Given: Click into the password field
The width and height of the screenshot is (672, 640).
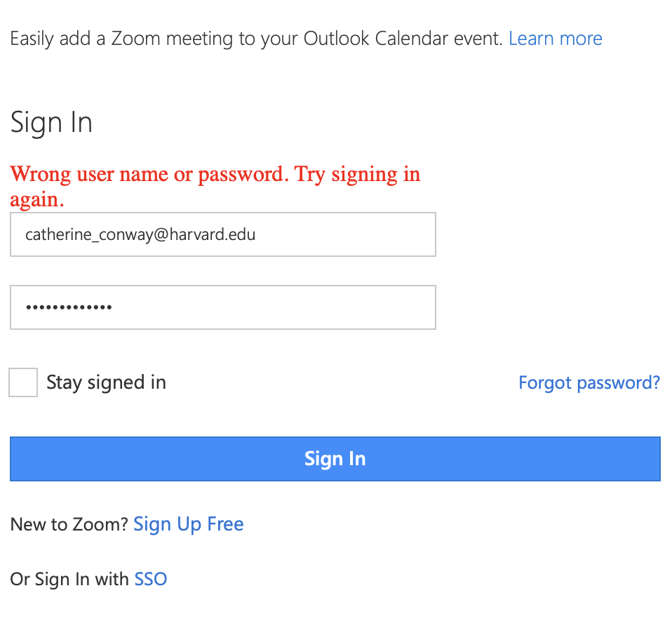Looking at the screenshot, I should [222, 307].
